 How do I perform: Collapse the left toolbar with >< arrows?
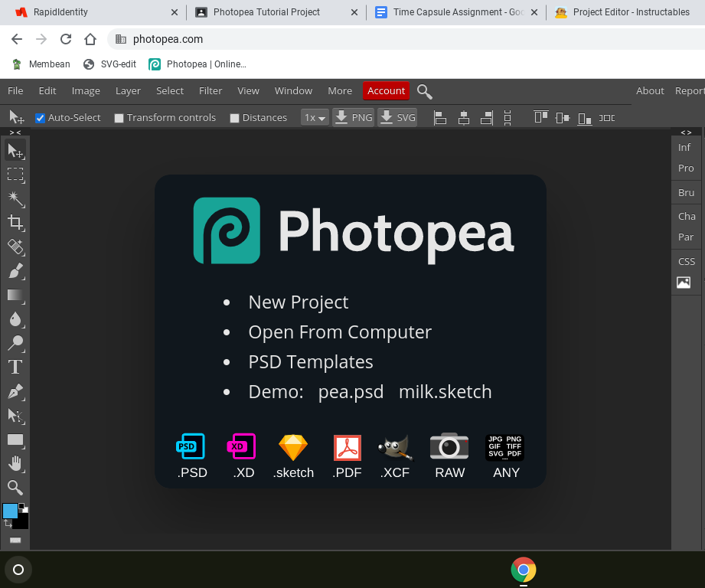click(x=15, y=132)
